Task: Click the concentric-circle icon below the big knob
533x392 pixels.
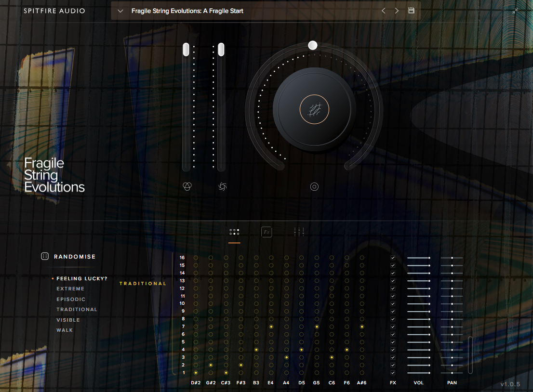Action: click(x=314, y=186)
